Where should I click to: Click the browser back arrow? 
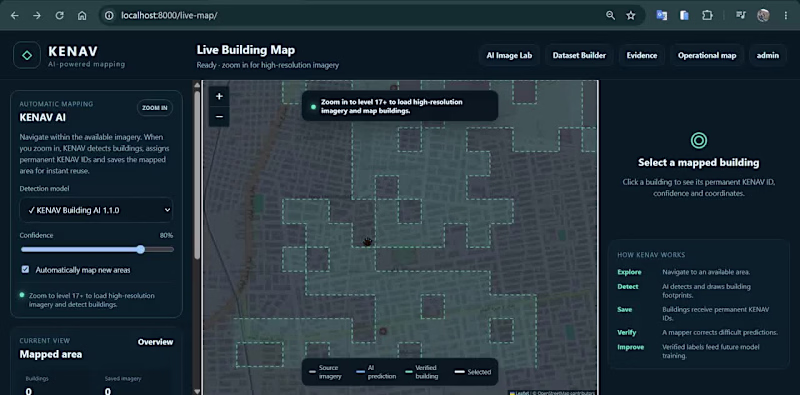click(x=14, y=15)
